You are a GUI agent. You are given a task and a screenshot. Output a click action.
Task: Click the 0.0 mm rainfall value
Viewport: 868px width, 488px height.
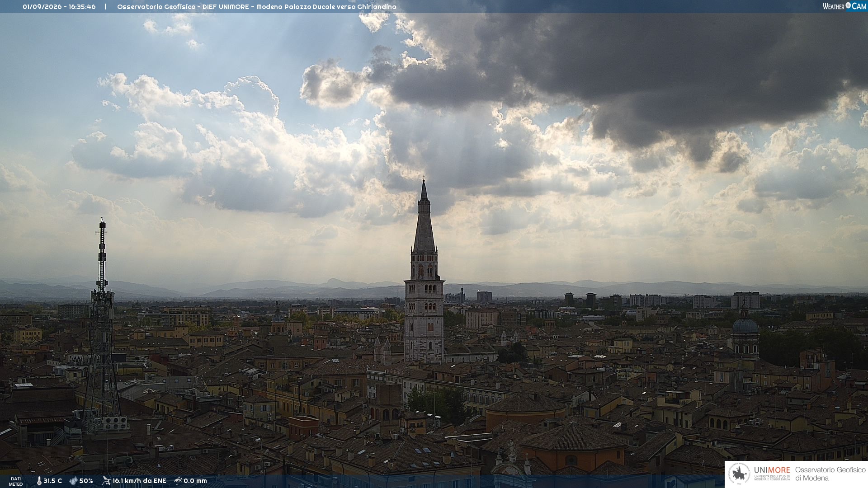[195, 481]
